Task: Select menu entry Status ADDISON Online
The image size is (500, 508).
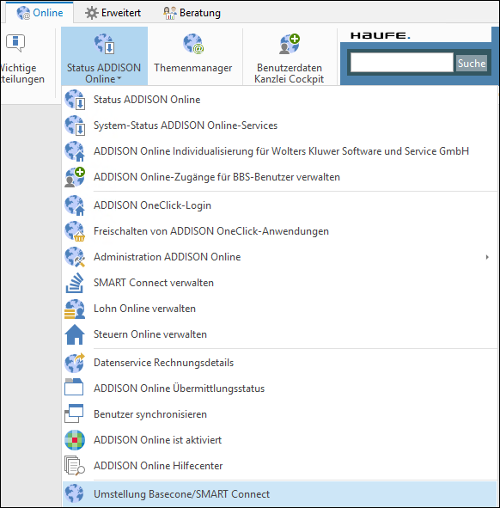Action: click(x=280, y=99)
